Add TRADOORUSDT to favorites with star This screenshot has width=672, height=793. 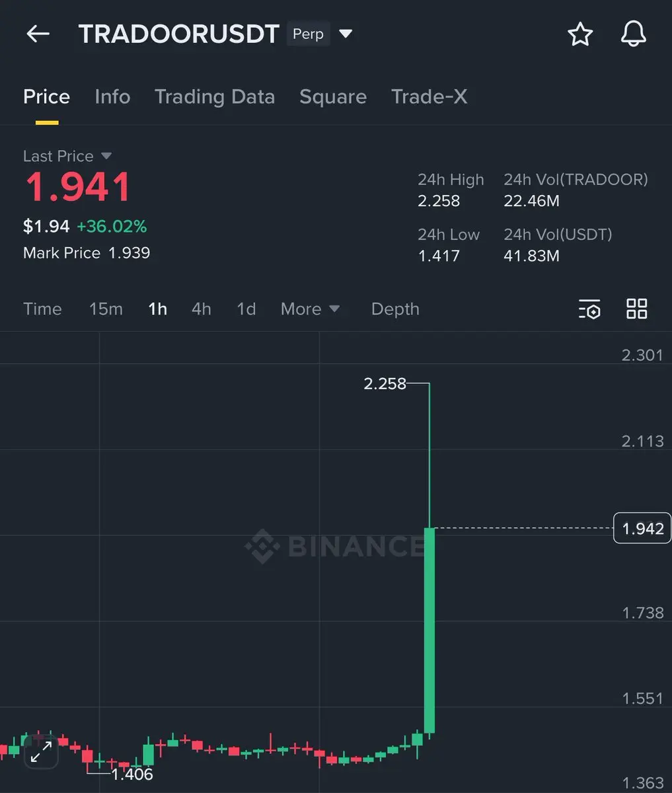point(580,34)
